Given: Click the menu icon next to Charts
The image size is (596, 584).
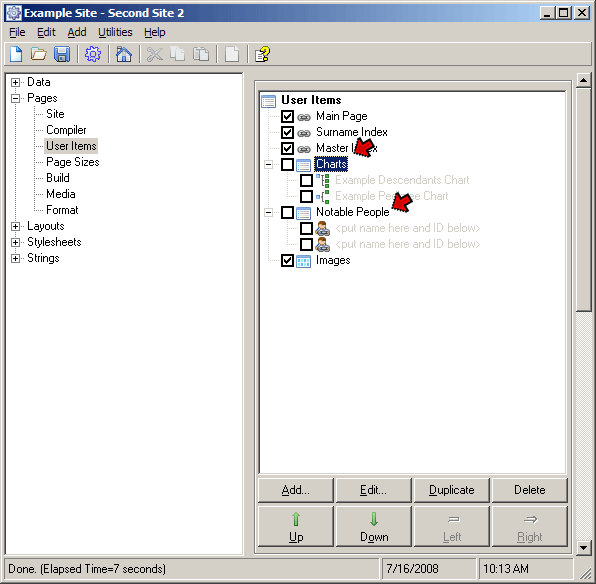Looking at the screenshot, I should 303,165.
